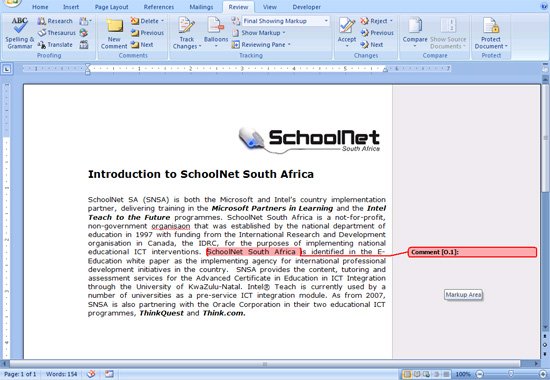Click the highlighted SchoolNet South Africa text
This screenshot has width=550, height=380.
pyautogui.click(x=254, y=252)
